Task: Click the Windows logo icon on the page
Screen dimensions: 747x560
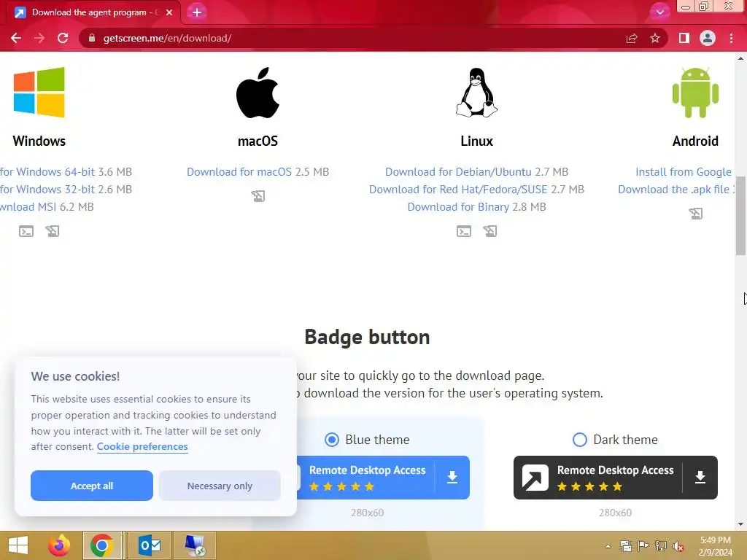Action: pos(39,93)
